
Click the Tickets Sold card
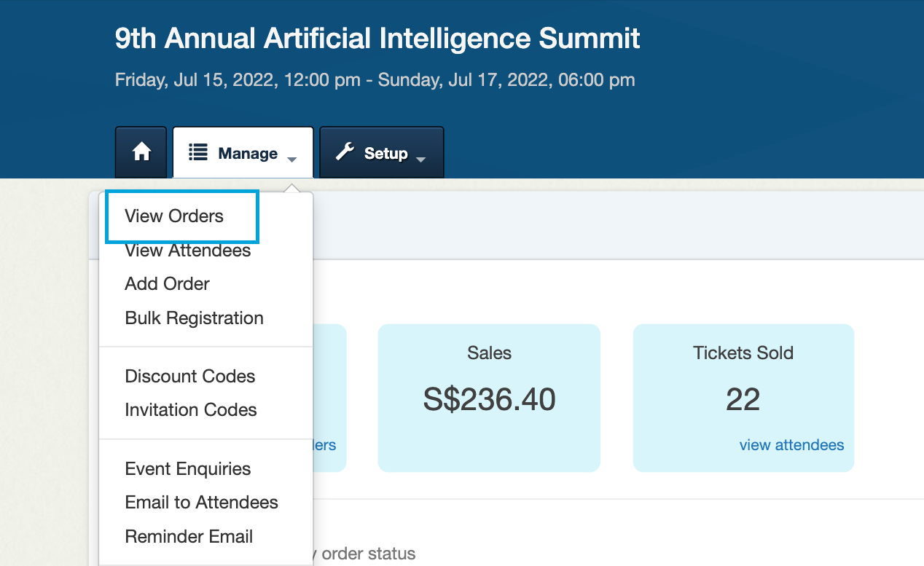click(x=743, y=398)
